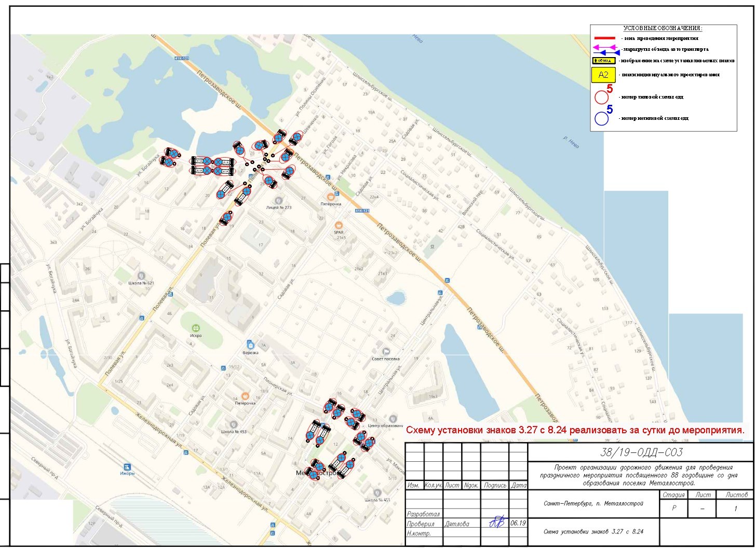Select the SPAR store marker
This screenshot has width=756, height=550.
pos(339,225)
